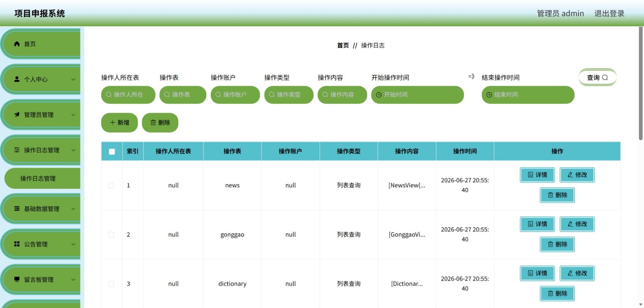Screen dimensions: 644x308
Task: Click the 结束时间 date input field
Action: tap(528, 95)
